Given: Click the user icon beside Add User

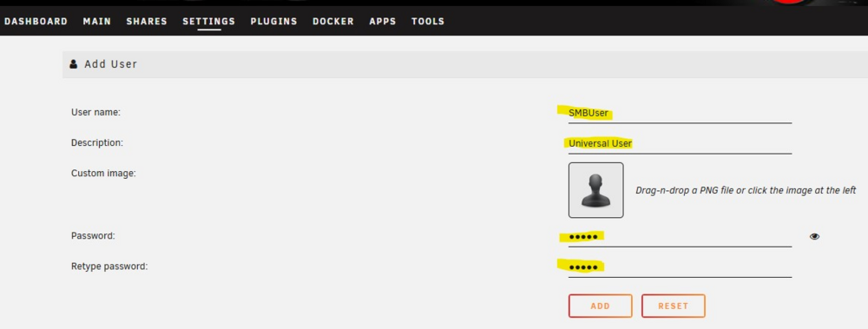Looking at the screenshot, I should pos(74,64).
